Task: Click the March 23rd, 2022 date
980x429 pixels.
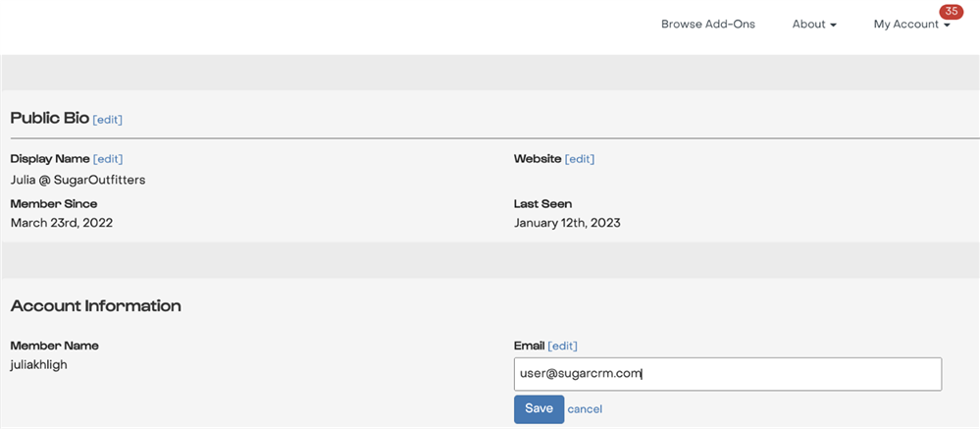Action: pyautogui.click(x=61, y=223)
